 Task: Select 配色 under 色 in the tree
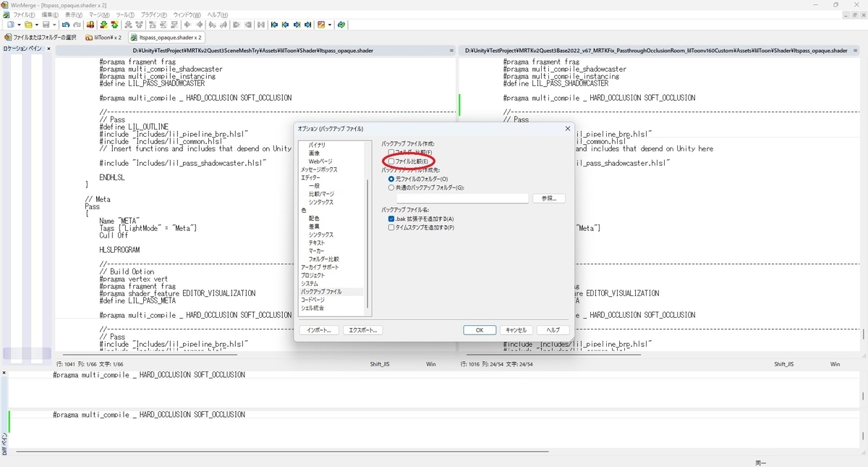click(x=314, y=218)
